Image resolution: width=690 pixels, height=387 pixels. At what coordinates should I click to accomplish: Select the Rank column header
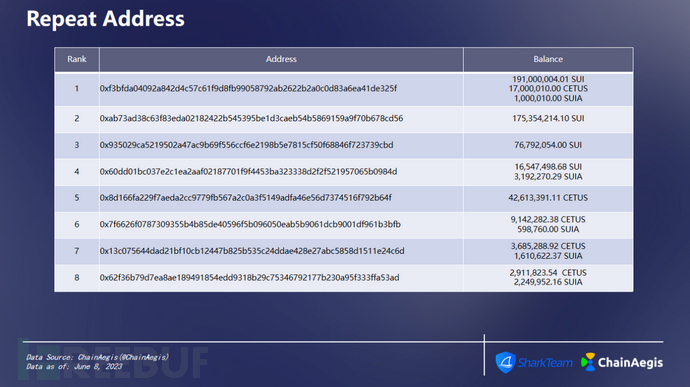(77, 59)
